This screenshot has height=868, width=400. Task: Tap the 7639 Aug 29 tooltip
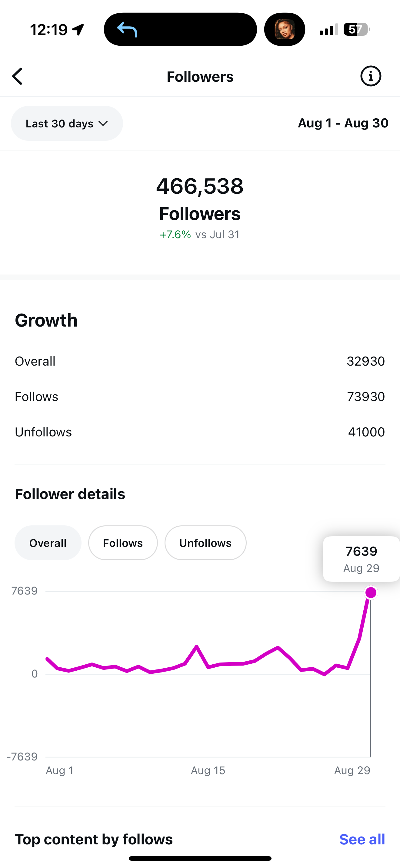pyautogui.click(x=361, y=559)
